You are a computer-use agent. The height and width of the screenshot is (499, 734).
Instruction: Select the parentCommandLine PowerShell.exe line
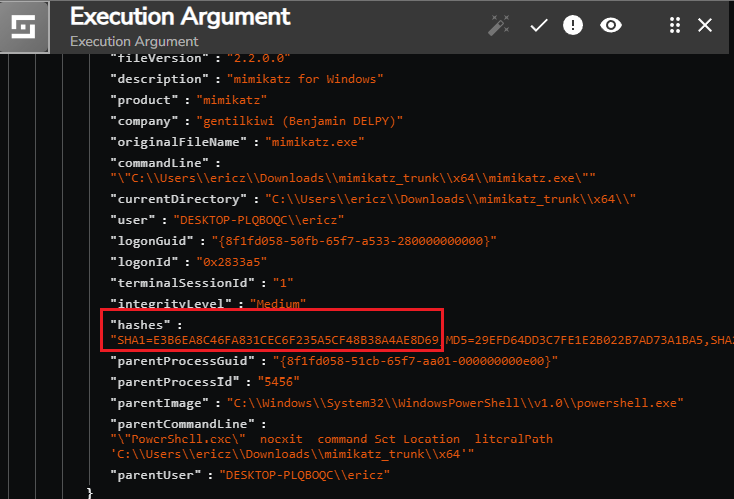[x=331, y=439]
